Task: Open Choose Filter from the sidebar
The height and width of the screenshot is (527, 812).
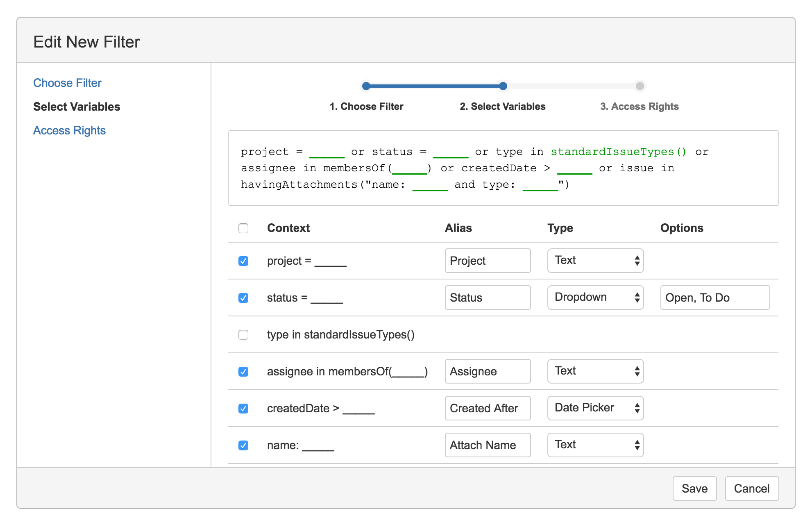Action: pyautogui.click(x=67, y=83)
